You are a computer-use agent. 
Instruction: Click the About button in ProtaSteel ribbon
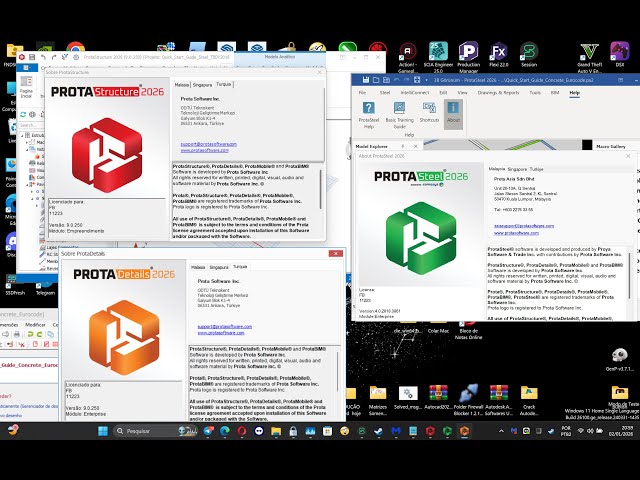point(453,113)
